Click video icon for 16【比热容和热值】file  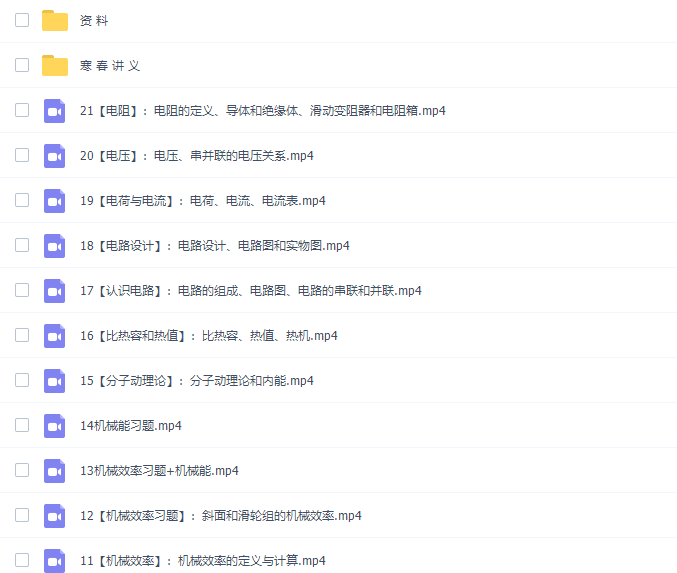[x=55, y=336]
